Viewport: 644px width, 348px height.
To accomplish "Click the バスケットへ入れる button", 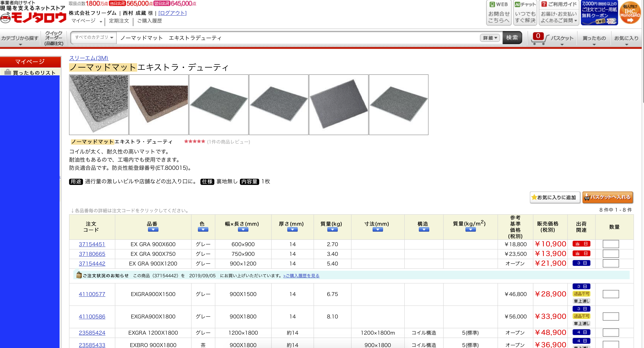I will click(607, 197).
